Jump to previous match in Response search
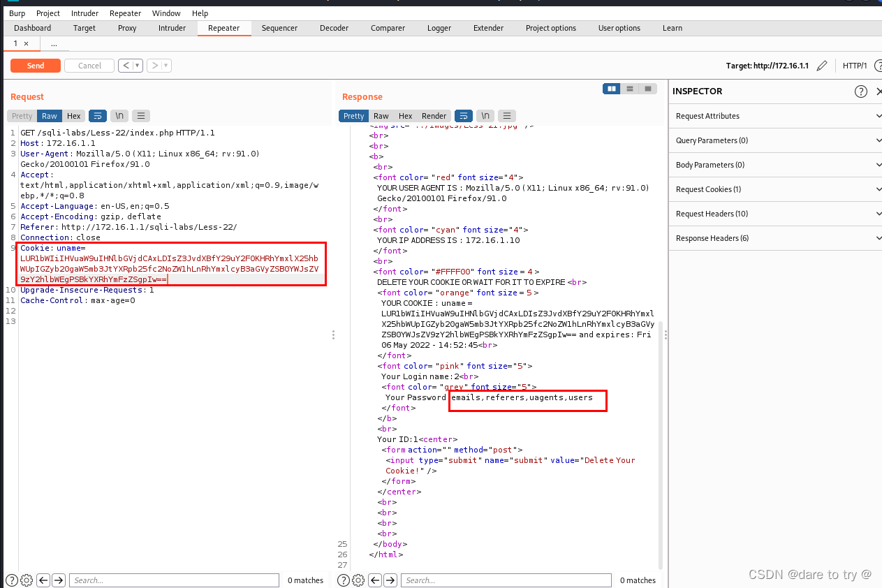 pos(375,580)
